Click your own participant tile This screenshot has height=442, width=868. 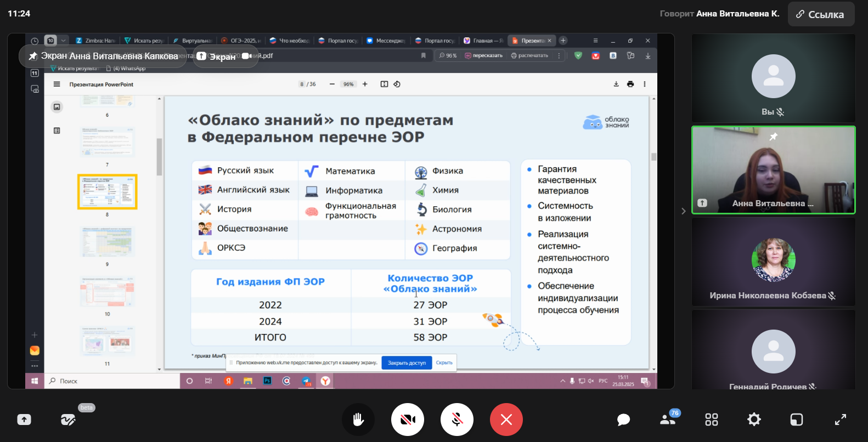click(773, 78)
